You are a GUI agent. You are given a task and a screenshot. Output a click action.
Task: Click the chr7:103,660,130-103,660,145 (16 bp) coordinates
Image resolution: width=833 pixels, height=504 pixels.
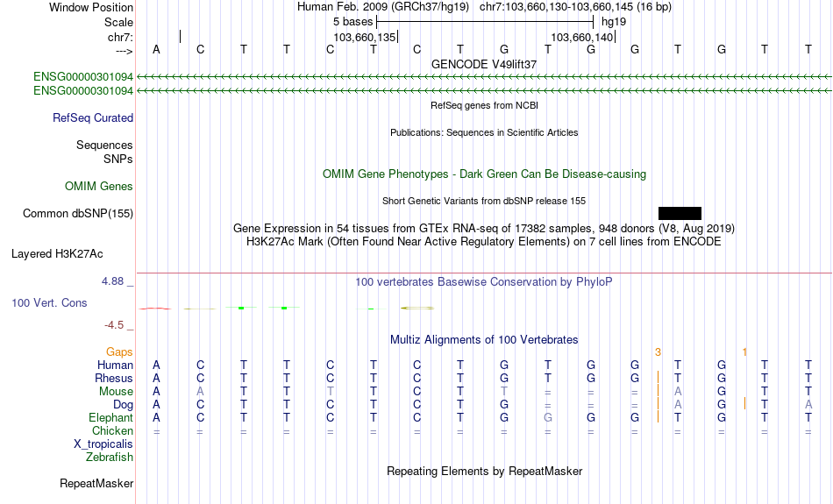click(x=575, y=7)
